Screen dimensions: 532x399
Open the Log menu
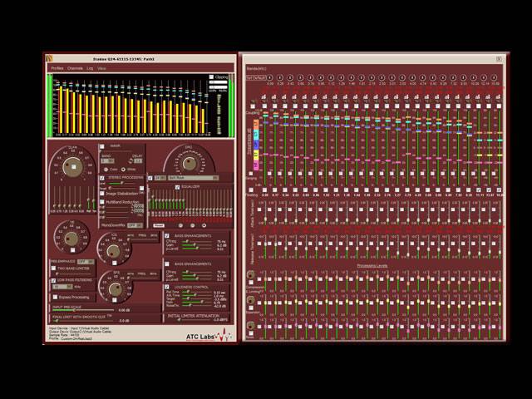pyautogui.click(x=90, y=68)
